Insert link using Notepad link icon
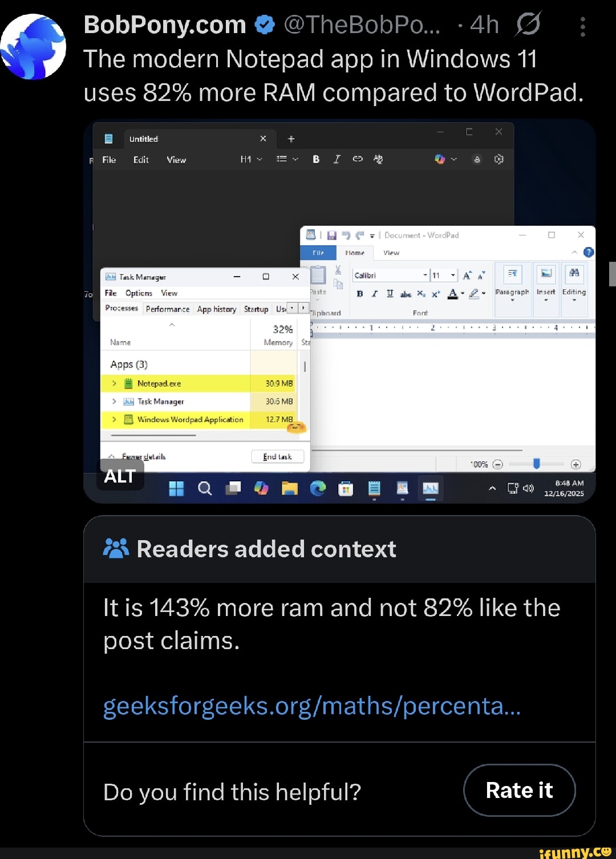 click(x=358, y=159)
